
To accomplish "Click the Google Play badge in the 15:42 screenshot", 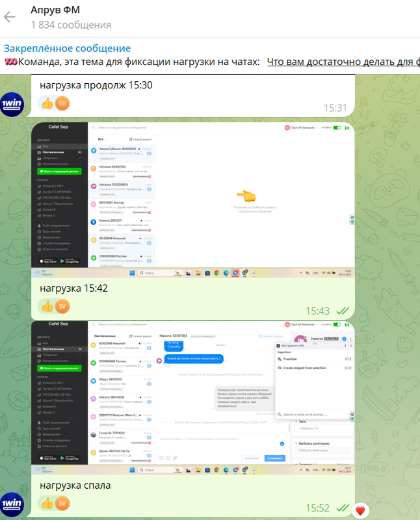I will point(70,261).
